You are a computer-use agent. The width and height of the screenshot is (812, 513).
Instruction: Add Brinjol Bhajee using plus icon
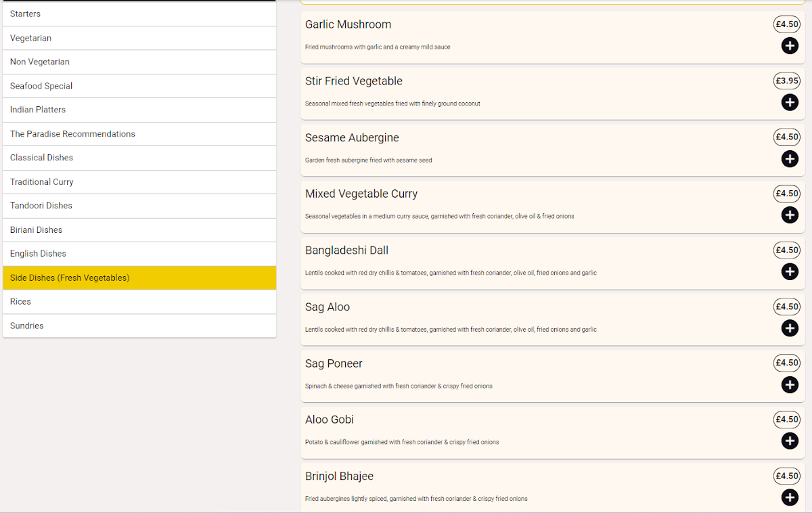click(790, 497)
